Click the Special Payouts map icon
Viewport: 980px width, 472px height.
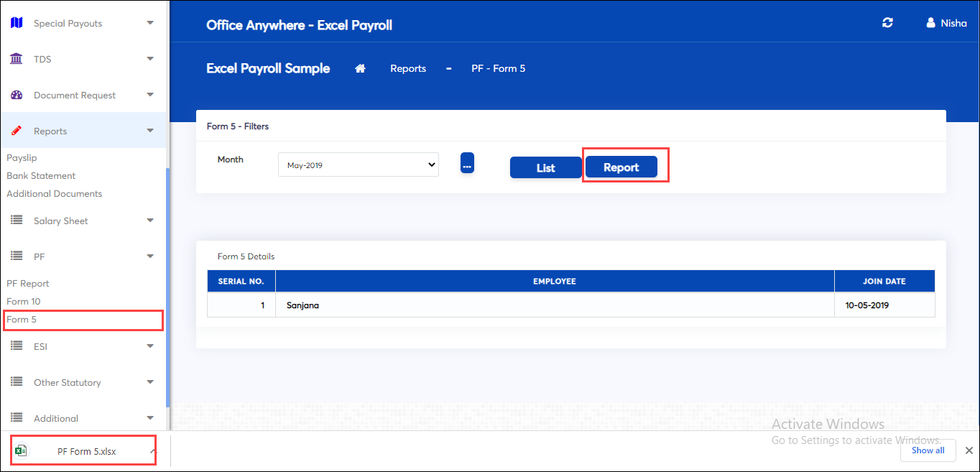coord(17,23)
